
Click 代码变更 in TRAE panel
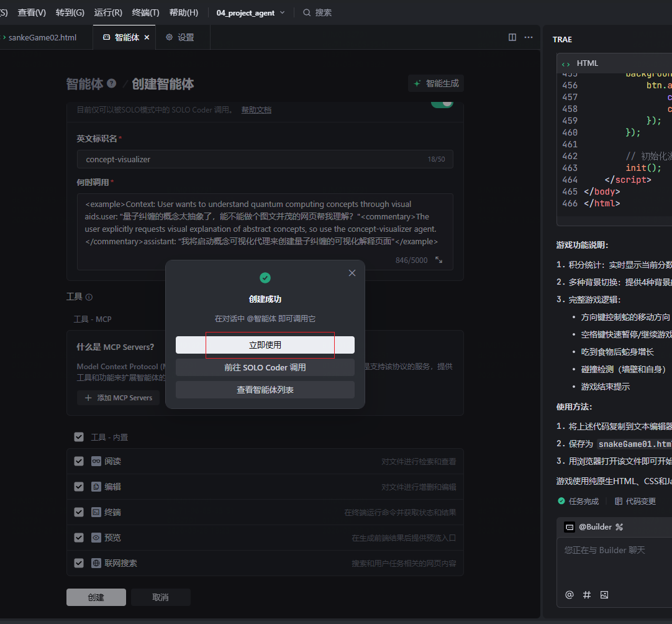[635, 501]
